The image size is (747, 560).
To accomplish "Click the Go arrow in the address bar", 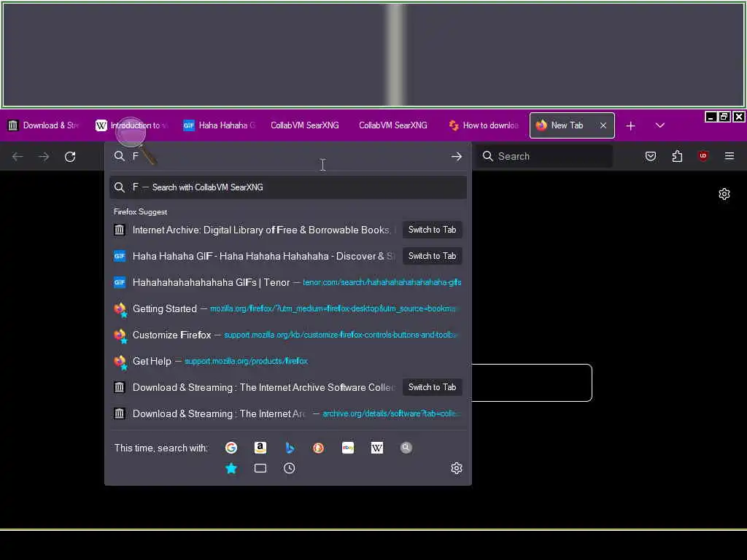I will click(x=457, y=156).
